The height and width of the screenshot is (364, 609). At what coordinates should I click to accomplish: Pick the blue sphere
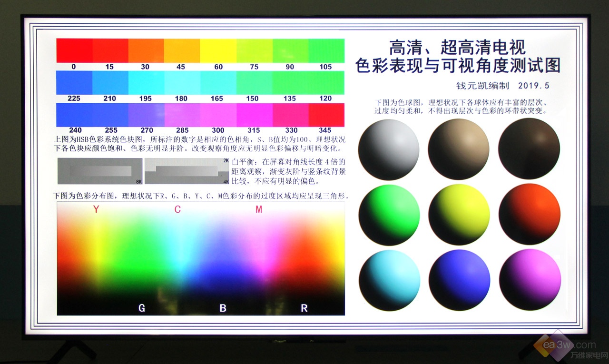pos(459,280)
